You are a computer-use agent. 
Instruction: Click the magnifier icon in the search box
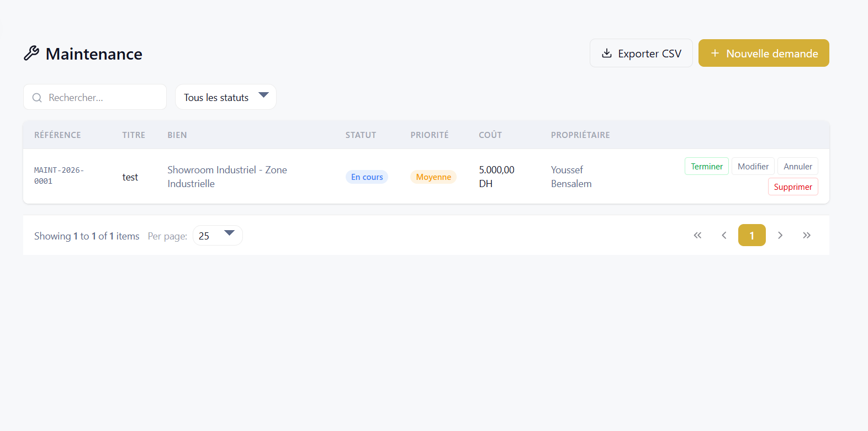click(x=37, y=98)
